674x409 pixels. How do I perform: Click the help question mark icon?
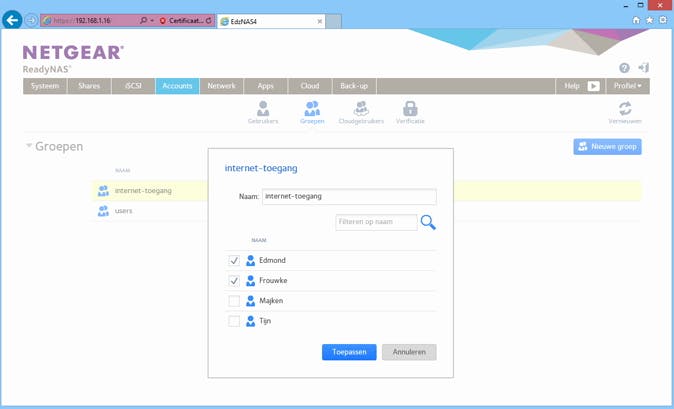[624, 68]
